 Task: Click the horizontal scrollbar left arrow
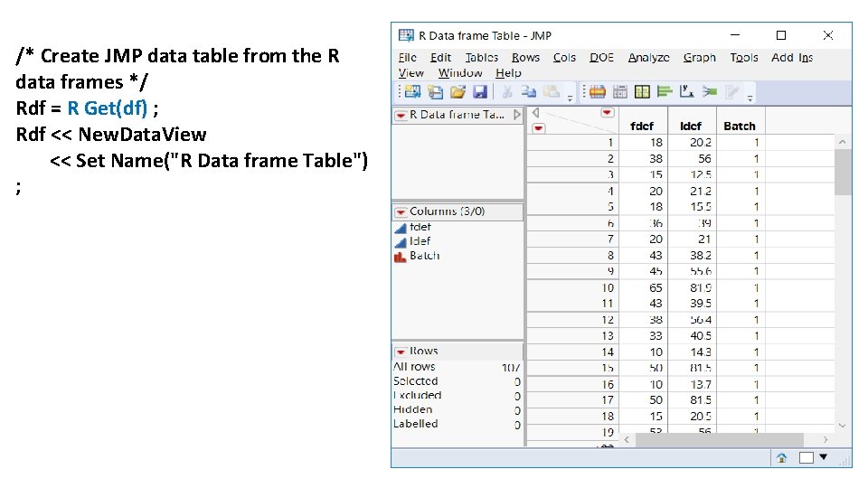point(627,440)
